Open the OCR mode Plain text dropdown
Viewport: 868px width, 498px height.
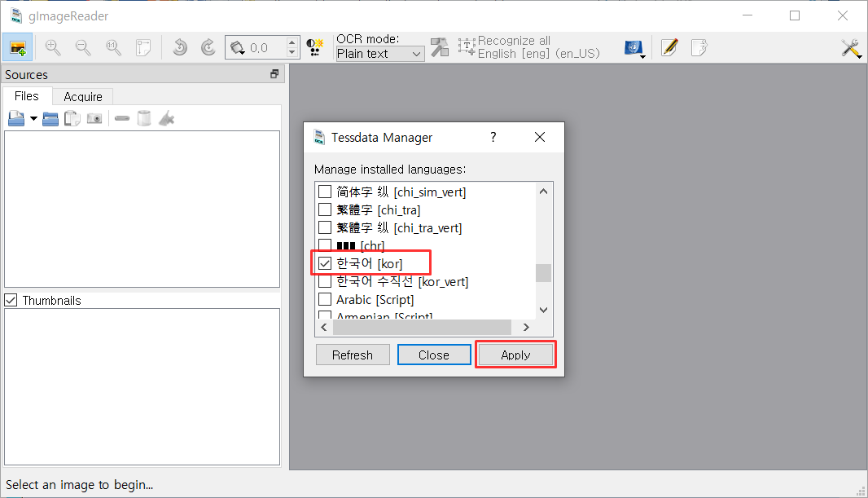(380, 54)
